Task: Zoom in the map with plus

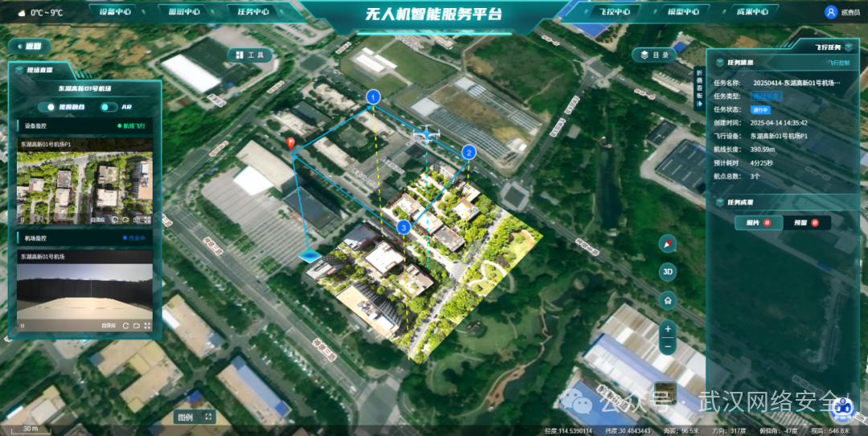Action: click(668, 328)
